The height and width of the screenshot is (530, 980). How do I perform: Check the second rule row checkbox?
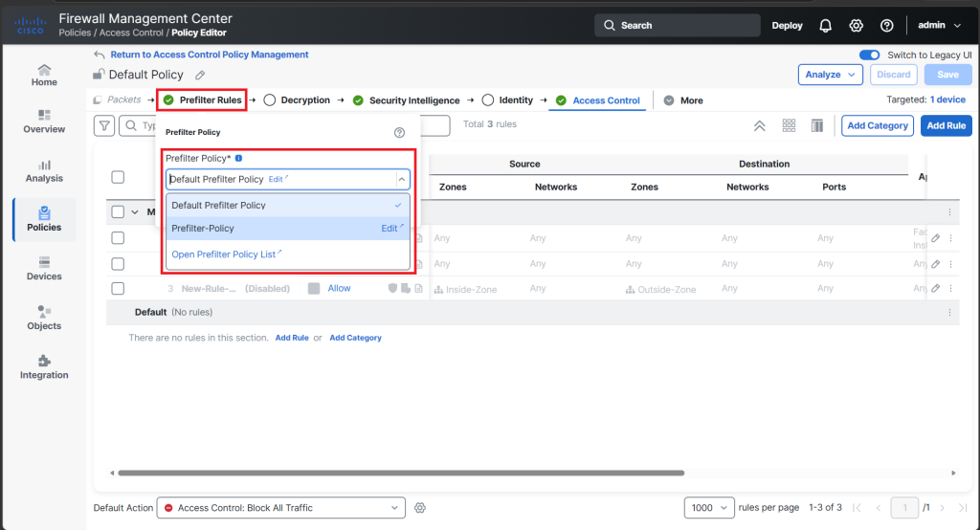[x=118, y=264]
